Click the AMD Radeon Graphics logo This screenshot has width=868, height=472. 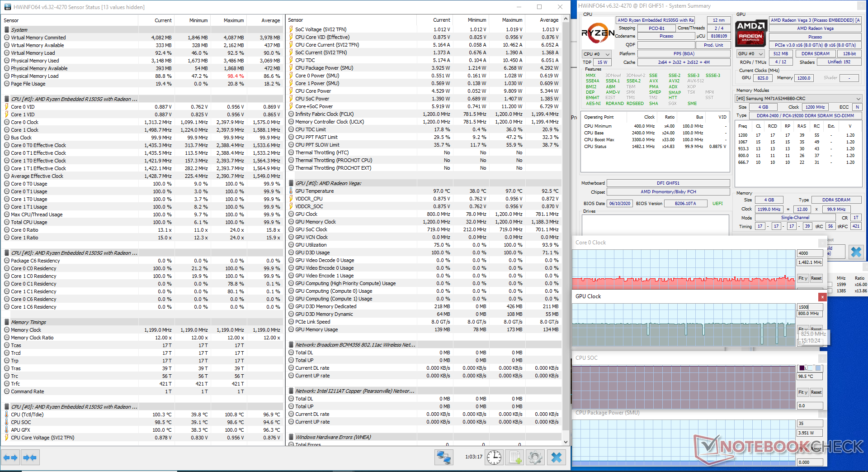(750, 33)
